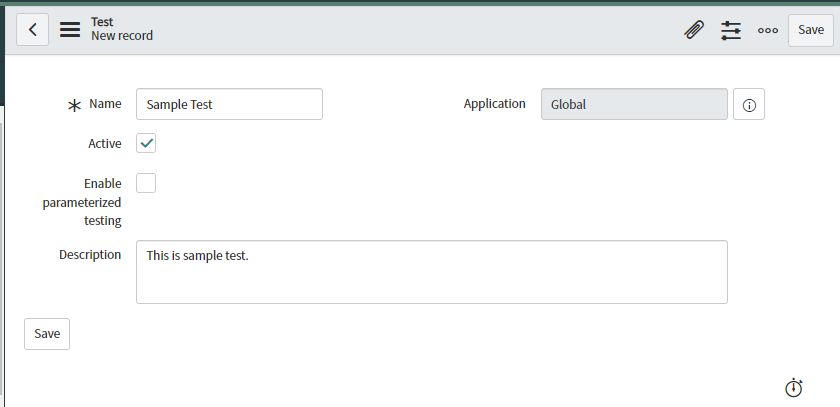Click the mandatory asterisk beside Name
This screenshot has height=407, width=840.
pyautogui.click(x=74, y=106)
